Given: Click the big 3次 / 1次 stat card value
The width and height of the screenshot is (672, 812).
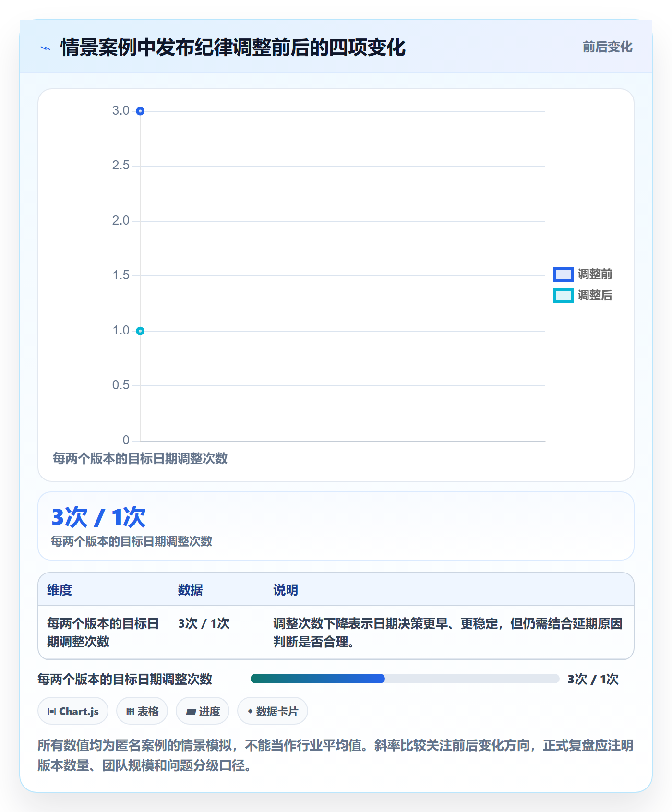Looking at the screenshot, I should click(99, 517).
